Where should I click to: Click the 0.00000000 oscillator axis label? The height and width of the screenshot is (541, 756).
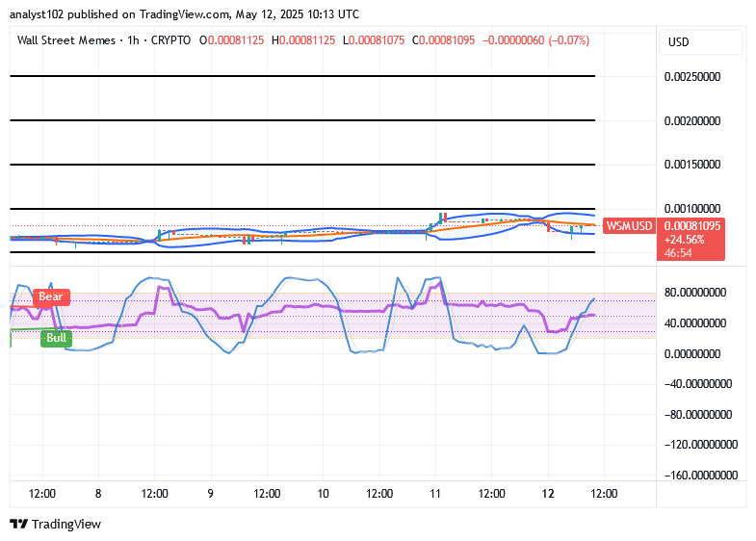coord(692,354)
